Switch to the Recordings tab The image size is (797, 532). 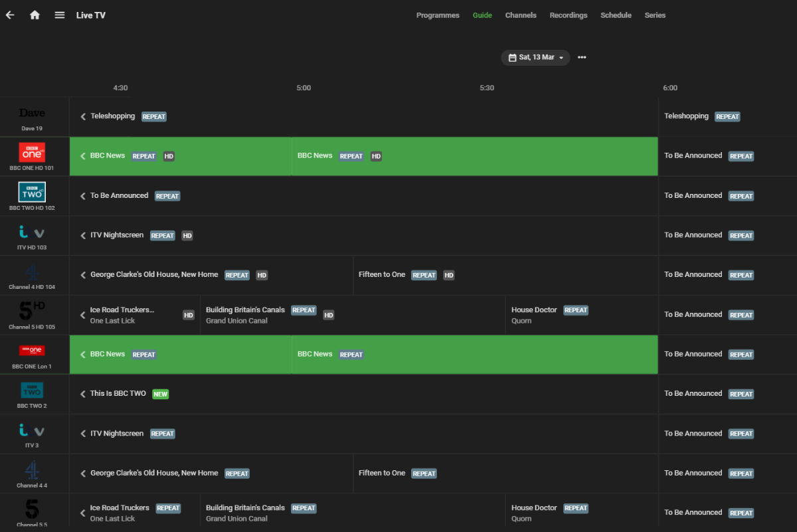pos(569,15)
